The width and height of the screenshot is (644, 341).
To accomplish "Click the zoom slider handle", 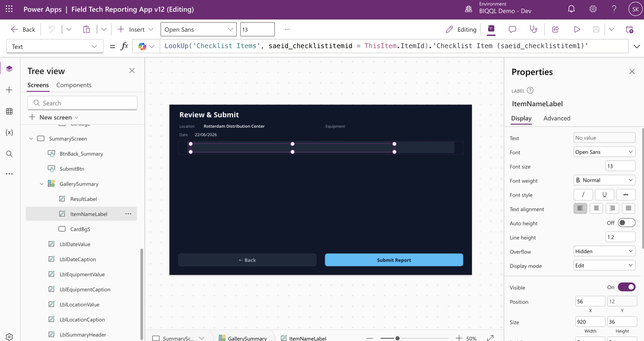I will [x=397, y=338].
